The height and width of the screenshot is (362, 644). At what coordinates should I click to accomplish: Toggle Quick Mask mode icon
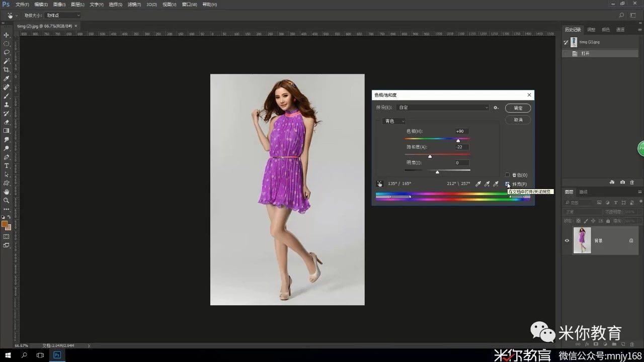pos(7,236)
